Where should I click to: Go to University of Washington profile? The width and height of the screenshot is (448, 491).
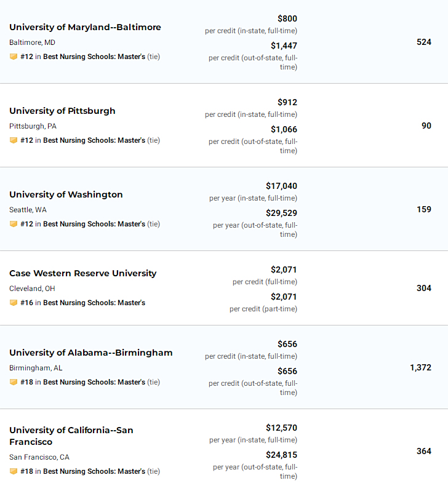[x=66, y=194]
